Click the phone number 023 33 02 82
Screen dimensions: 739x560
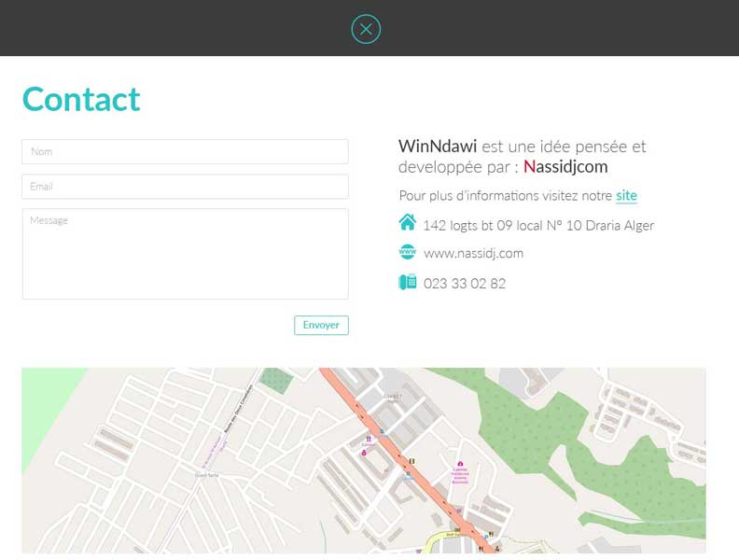pos(465,284)
